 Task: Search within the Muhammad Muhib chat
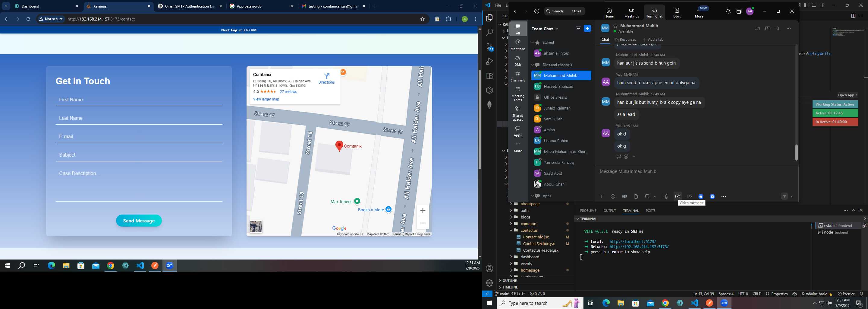(778, 29)
